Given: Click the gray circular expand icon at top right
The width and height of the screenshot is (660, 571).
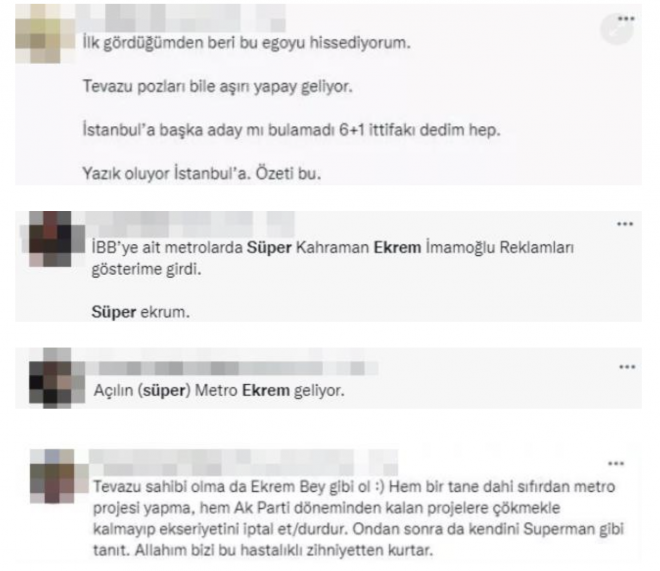Looking at the screenshot, I should point(616,29).
